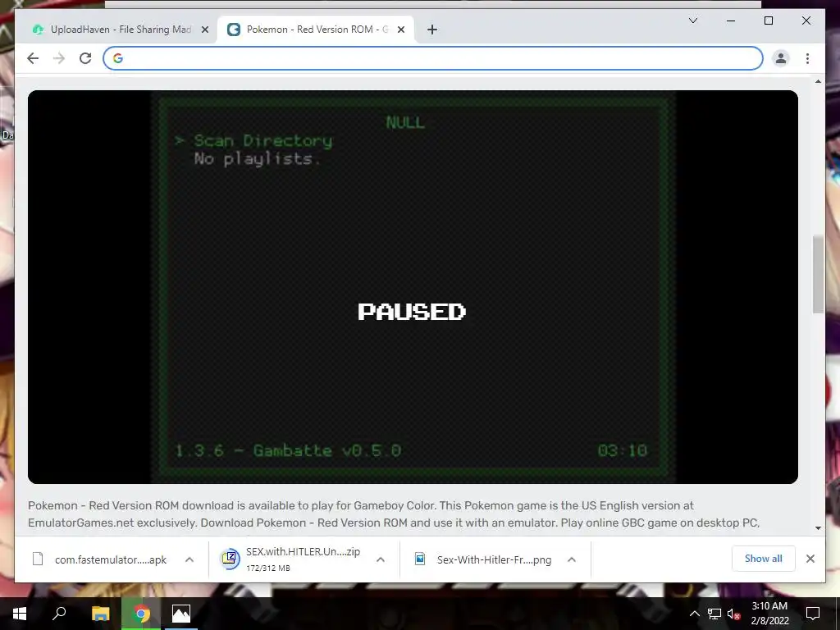840x630 pixels.
Task: Click the apk file icon
Action: tap(38, 559)
